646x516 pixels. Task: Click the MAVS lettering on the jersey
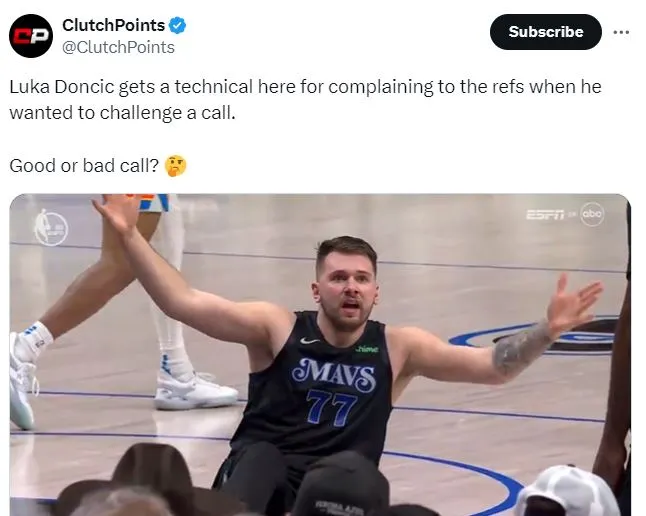[334, 375]
